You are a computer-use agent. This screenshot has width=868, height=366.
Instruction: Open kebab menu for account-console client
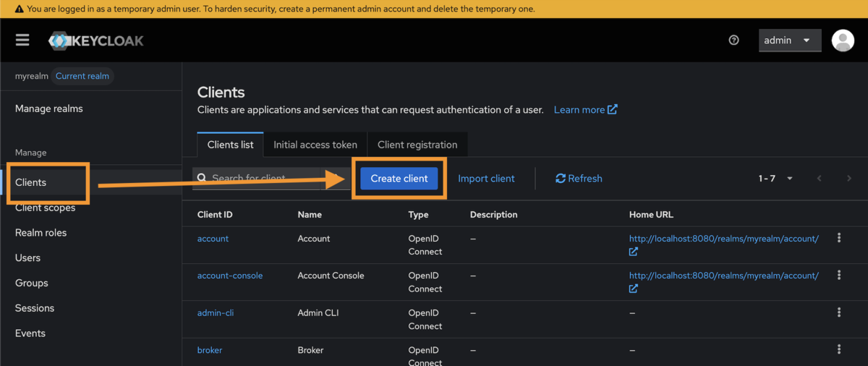pos(839,275)
